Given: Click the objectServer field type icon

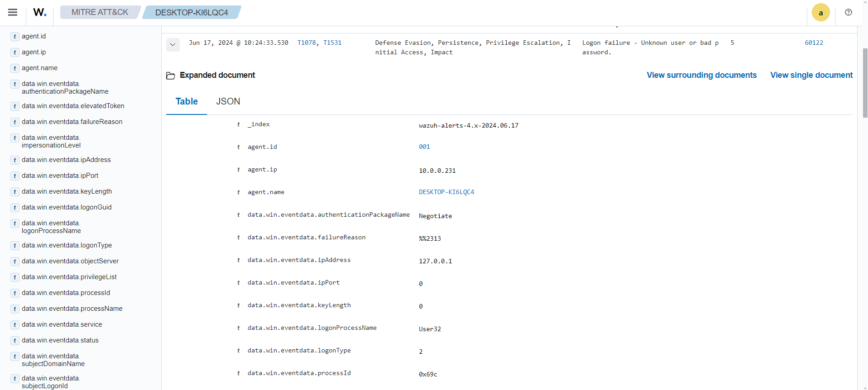Looking at the screenshot, I should tap(15, 262).
